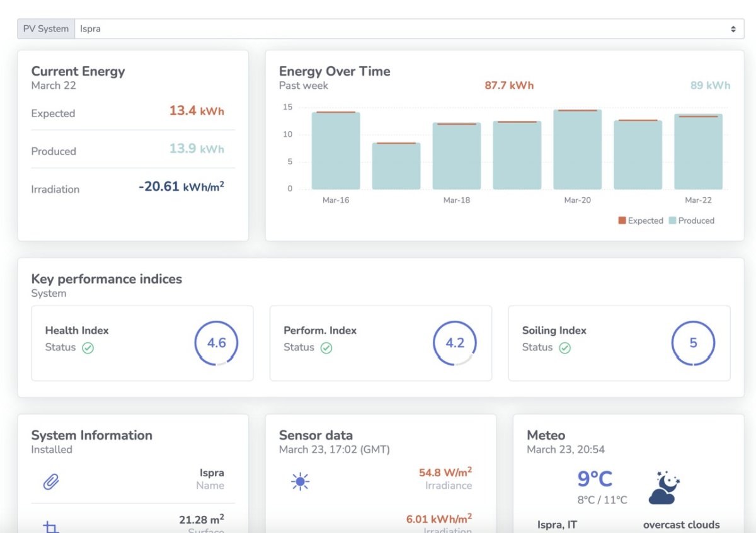Select the Mar-16 bar in the chart

pos(336,151)
